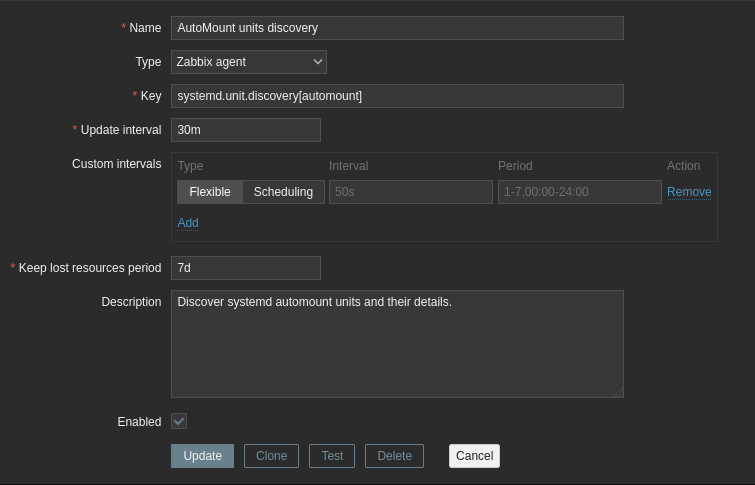Click into the Key input field
This screenshot has height=485, width=755.
pos(397,96)
